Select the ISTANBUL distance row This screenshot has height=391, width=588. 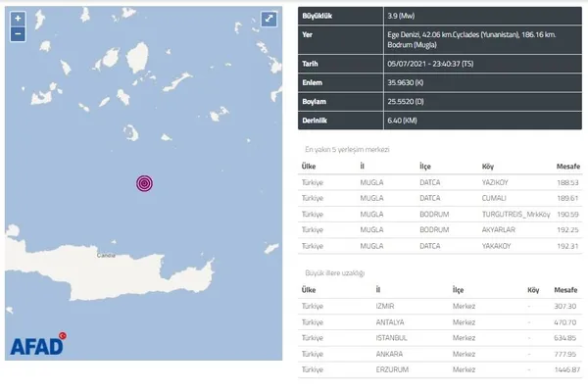(440, 338)
